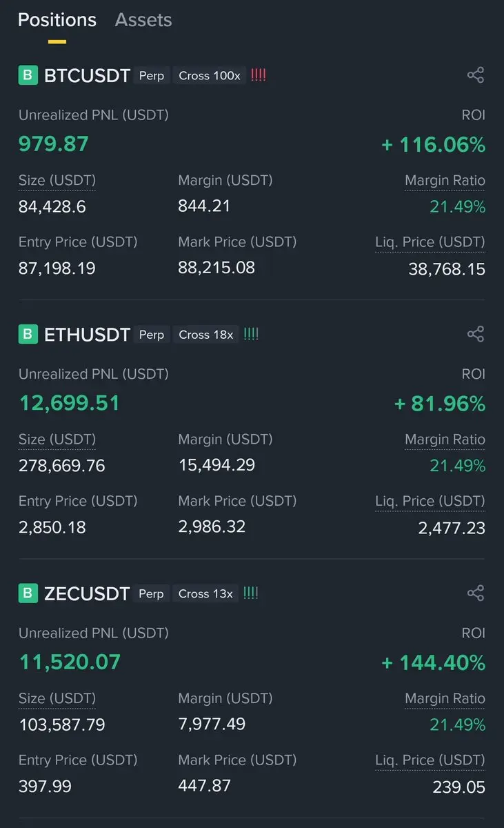The height and width of the screenshot is (828, 504).
Task: Tap the Size (USDT) label under BTCUSDT
Action: pos(57,181)
